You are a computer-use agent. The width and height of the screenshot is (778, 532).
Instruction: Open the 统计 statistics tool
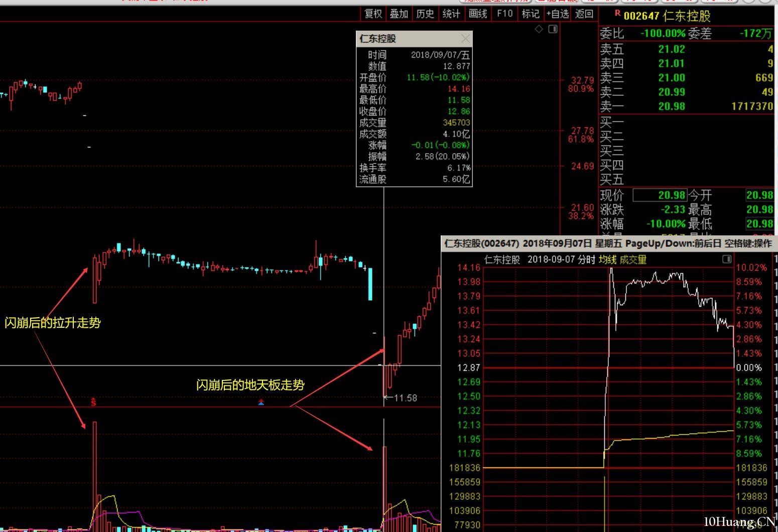(451, 14)
